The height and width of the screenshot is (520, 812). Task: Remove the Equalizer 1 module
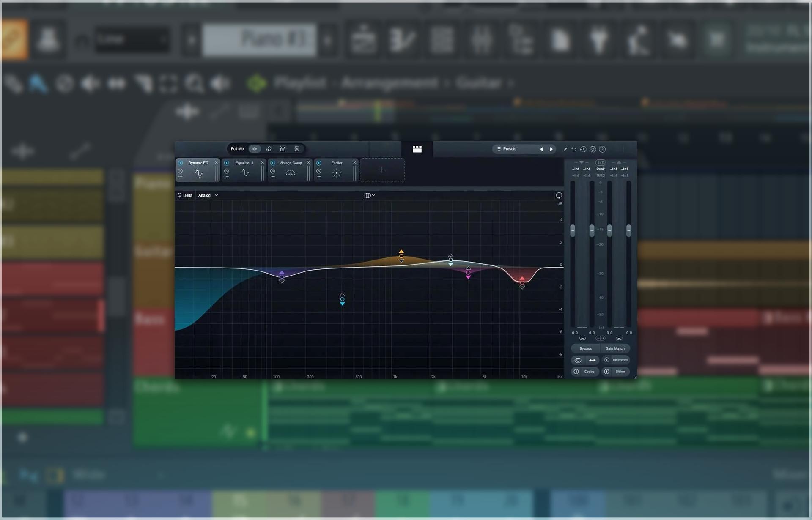click(262, 163)
